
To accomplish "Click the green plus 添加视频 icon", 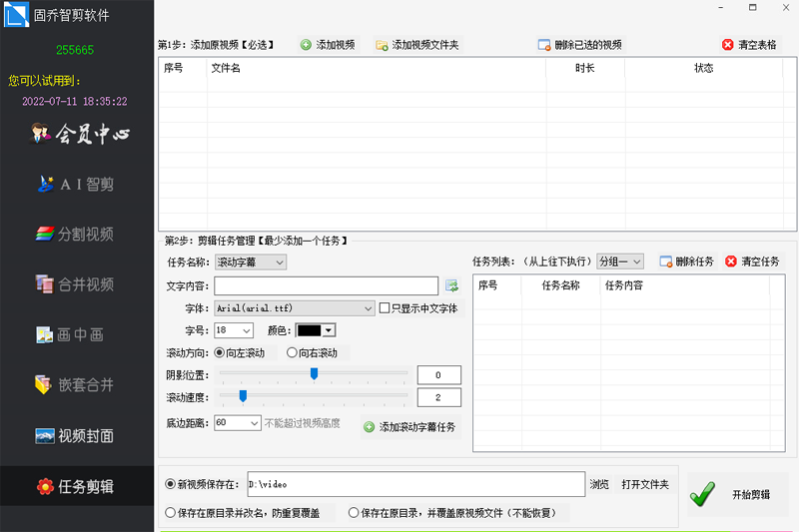I will point(306,45).
